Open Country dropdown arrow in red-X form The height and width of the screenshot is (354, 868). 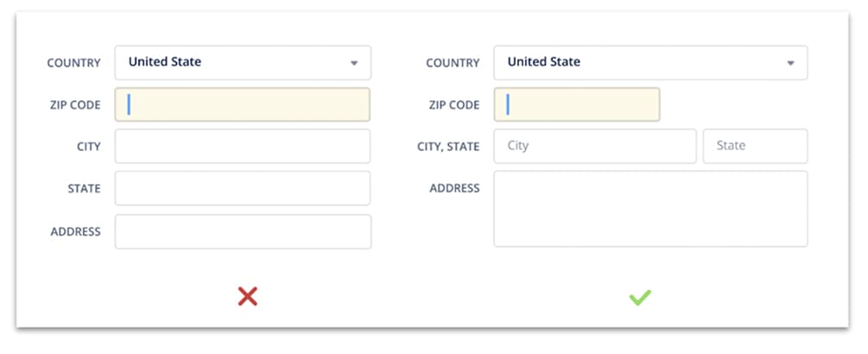(354, 63)
